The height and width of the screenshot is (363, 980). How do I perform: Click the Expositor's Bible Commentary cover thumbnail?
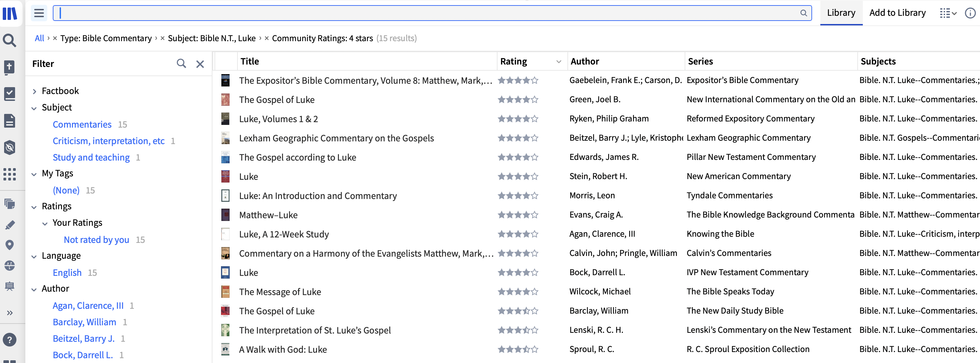(x=225, y=80)
